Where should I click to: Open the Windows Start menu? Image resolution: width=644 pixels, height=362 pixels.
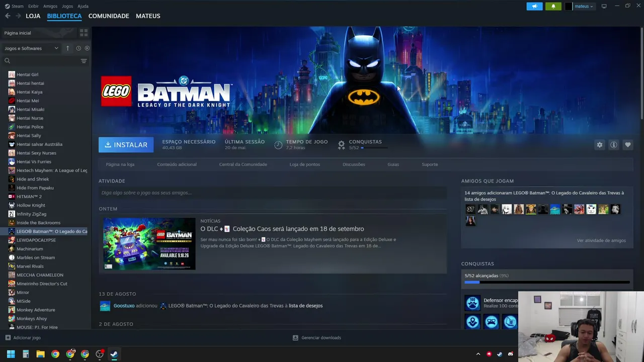point(11,354)
